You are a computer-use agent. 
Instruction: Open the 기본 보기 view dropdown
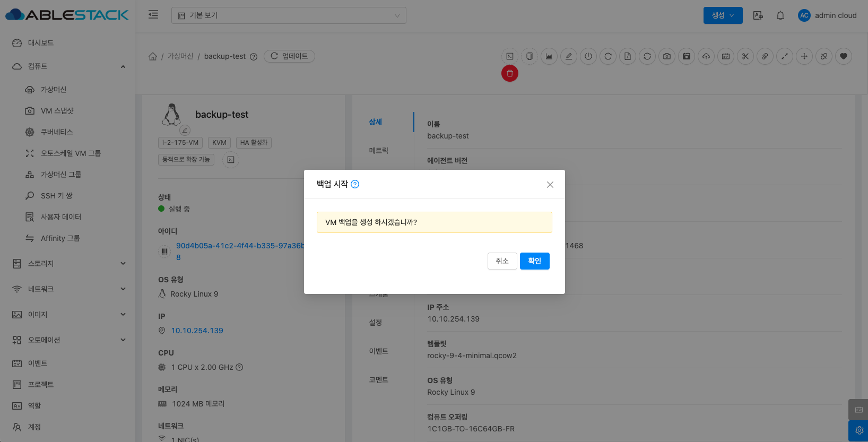(x=289, y=15)
